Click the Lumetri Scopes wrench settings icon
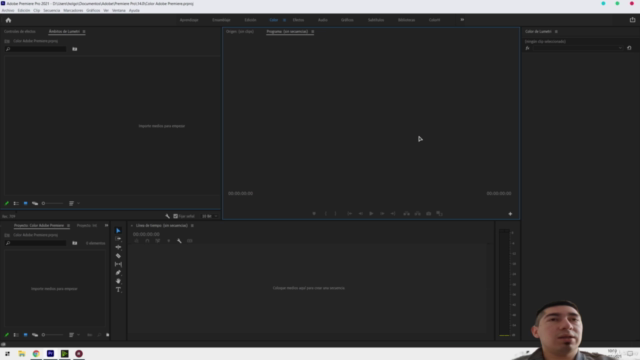640x360 pixels. [x=168, y=216]
